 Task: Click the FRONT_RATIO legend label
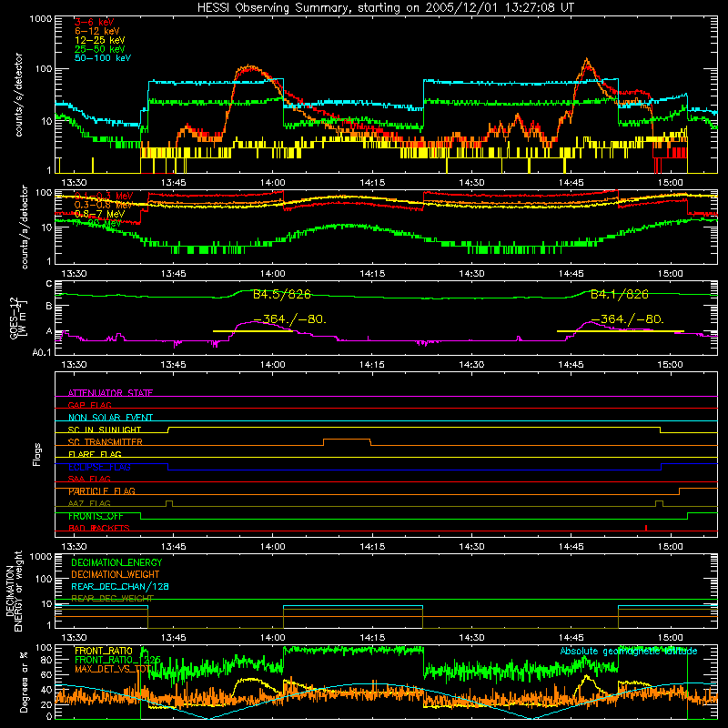click(x=104, y=651)
